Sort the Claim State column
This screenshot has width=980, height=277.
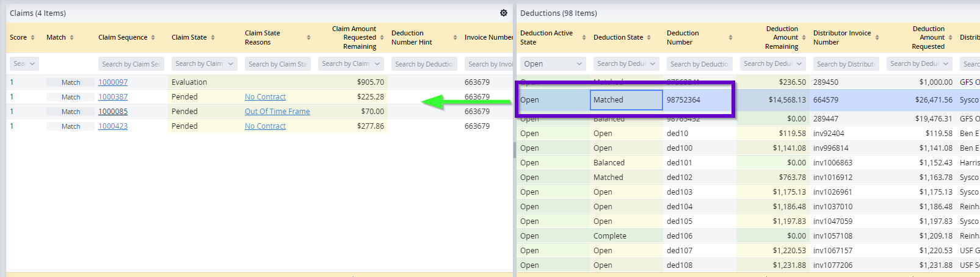pos(213,38)
